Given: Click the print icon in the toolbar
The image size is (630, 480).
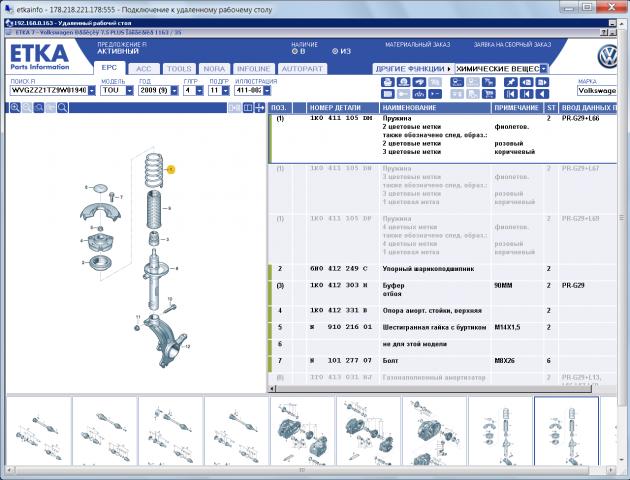Looking at the screenshot, I should click(x=387, y=82).
